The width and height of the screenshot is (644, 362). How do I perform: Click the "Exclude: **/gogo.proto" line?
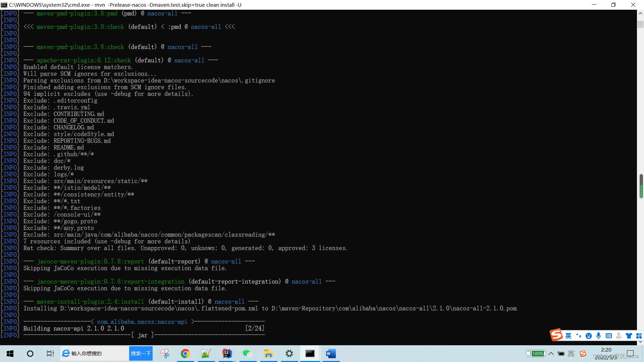(60, 221)
